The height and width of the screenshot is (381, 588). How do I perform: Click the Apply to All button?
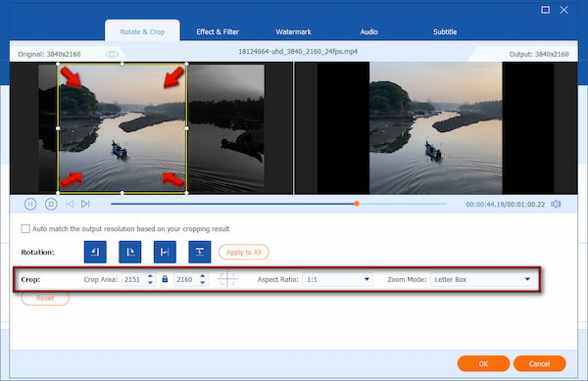244,252
